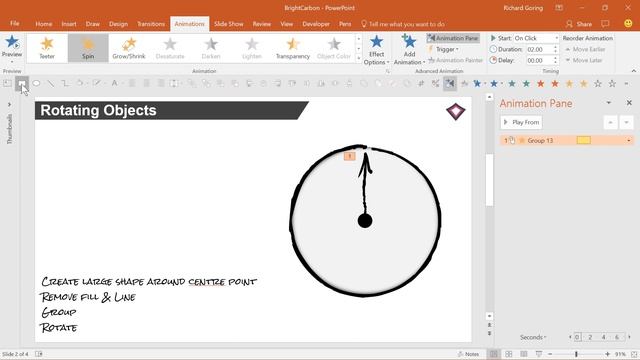Increase Duration with the stepper arrows

point(556,47)
